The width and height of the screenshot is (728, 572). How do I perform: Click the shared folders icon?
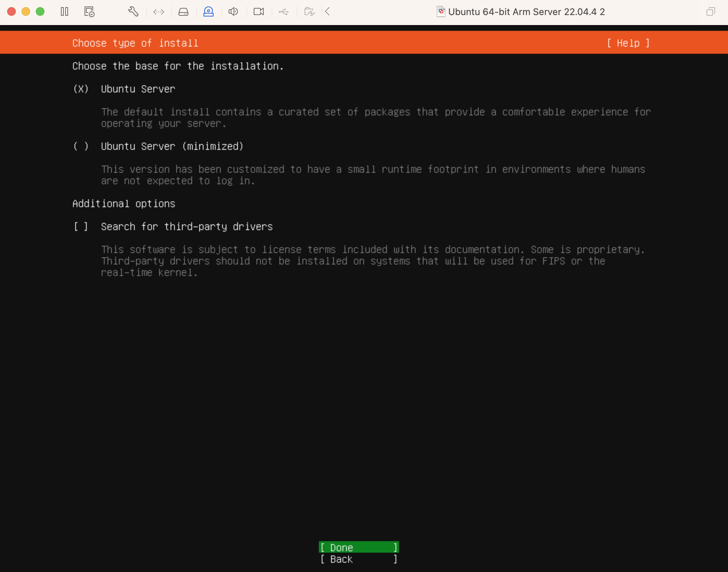[309, 12]
